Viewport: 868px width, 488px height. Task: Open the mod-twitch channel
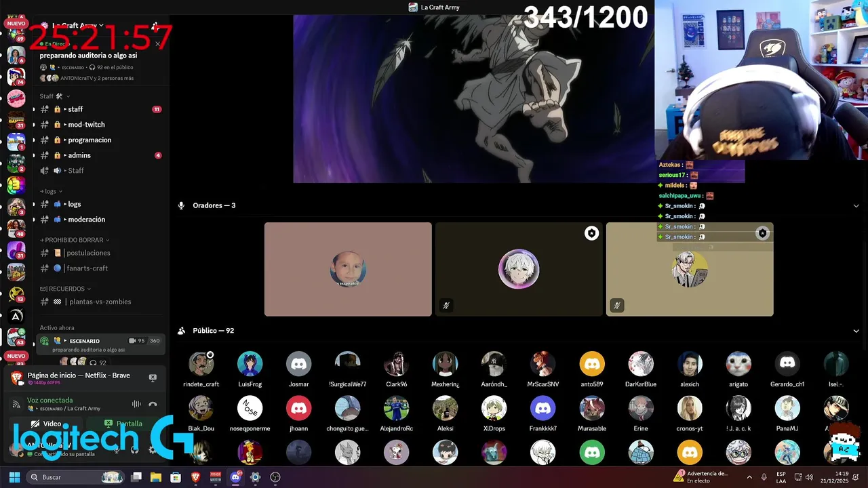tap(100, 125)
